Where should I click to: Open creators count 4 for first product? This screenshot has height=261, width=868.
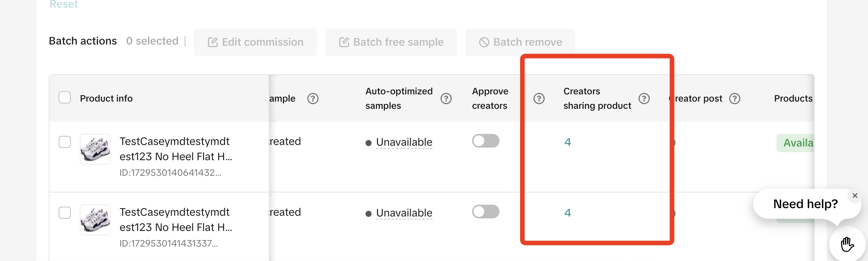click(x=567, y=142)
